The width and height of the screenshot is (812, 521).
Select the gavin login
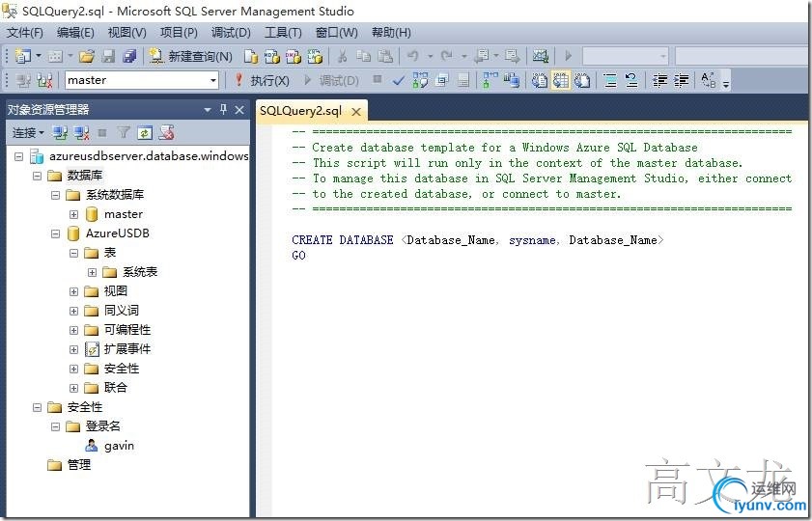click(119, 446)
